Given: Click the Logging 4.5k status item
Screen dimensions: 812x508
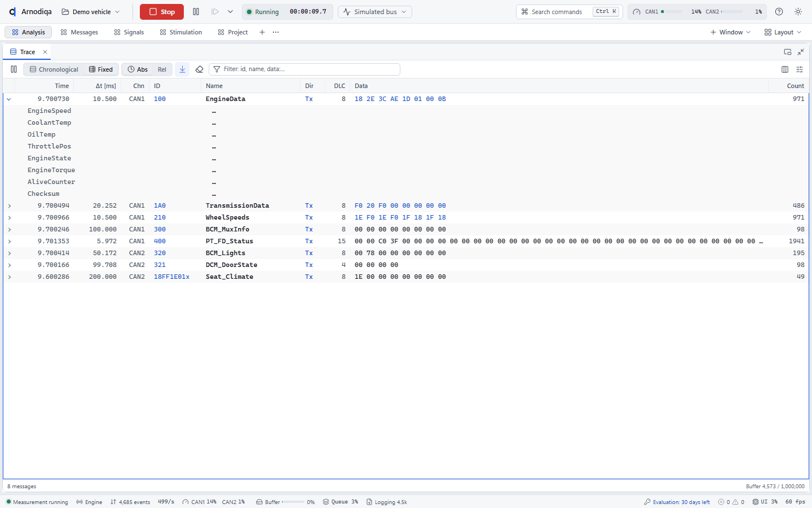Looking at the screenshot, I should [x=387, y=502].
